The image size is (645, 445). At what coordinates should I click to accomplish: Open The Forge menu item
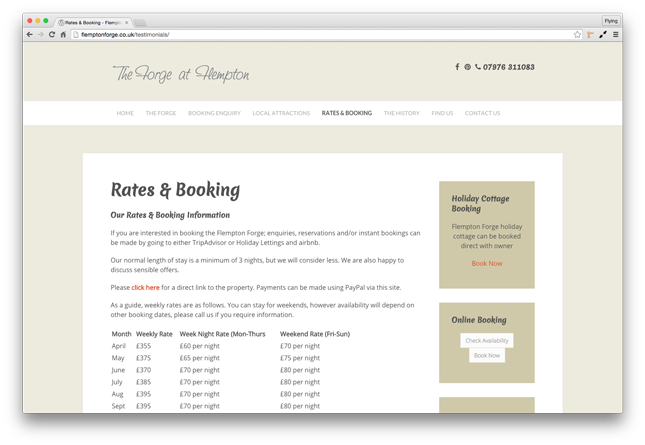pos(161,113)
